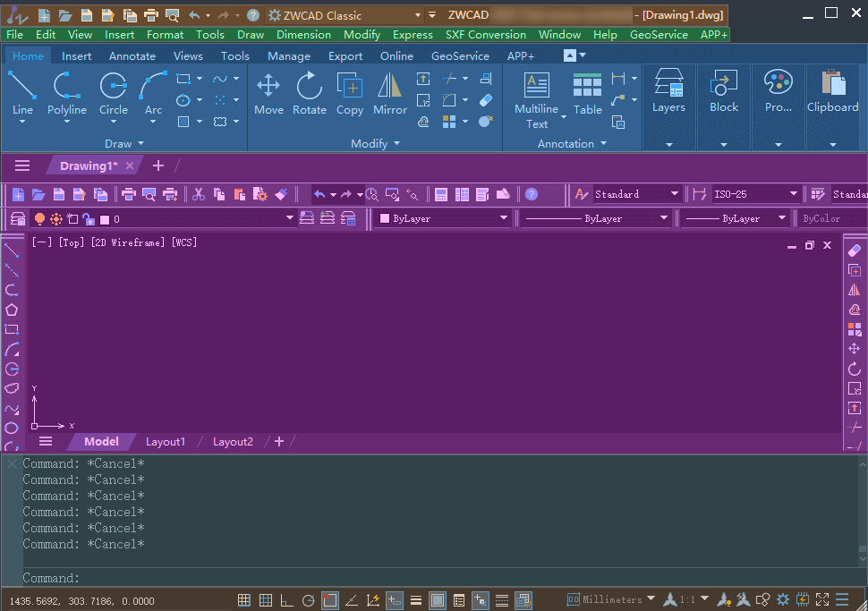This screenshot has width=868, height=611.
Task: Toggle Polar tracking in status bar
Action: (309, 600)
